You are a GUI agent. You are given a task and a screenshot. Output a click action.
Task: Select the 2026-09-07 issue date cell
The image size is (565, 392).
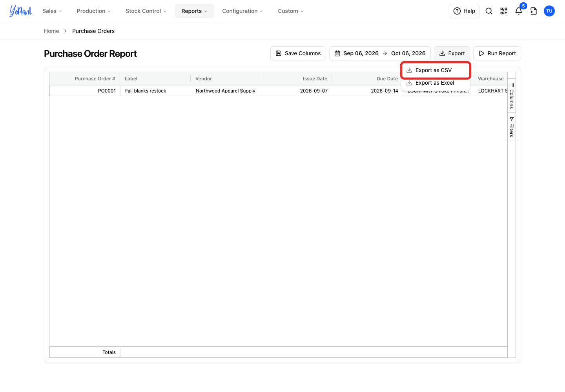click(x=297, y=91)
